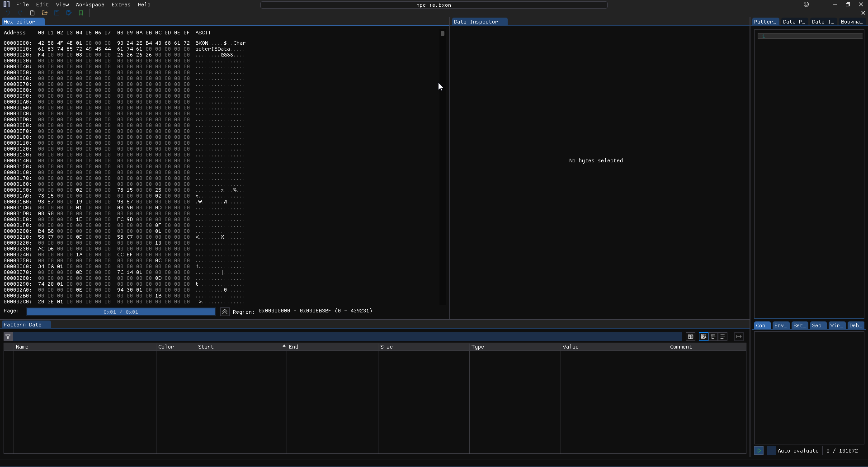
Task: Open the View menu
Action: 62,5
